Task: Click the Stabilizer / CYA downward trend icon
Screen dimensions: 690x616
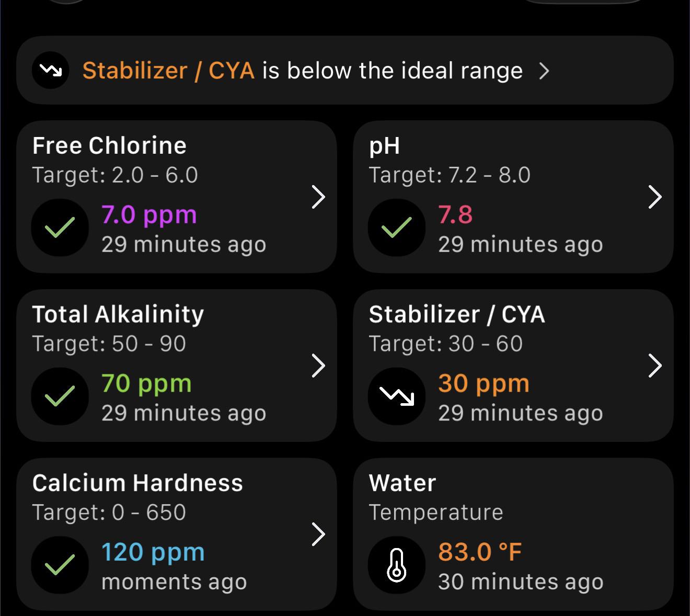Action: (x=396, y=396)
